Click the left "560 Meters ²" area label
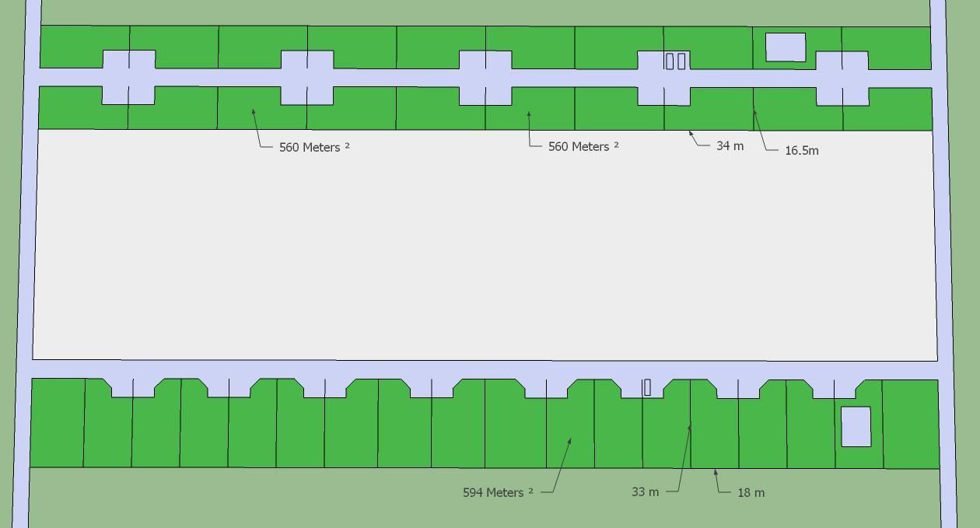 pos(313,147)
